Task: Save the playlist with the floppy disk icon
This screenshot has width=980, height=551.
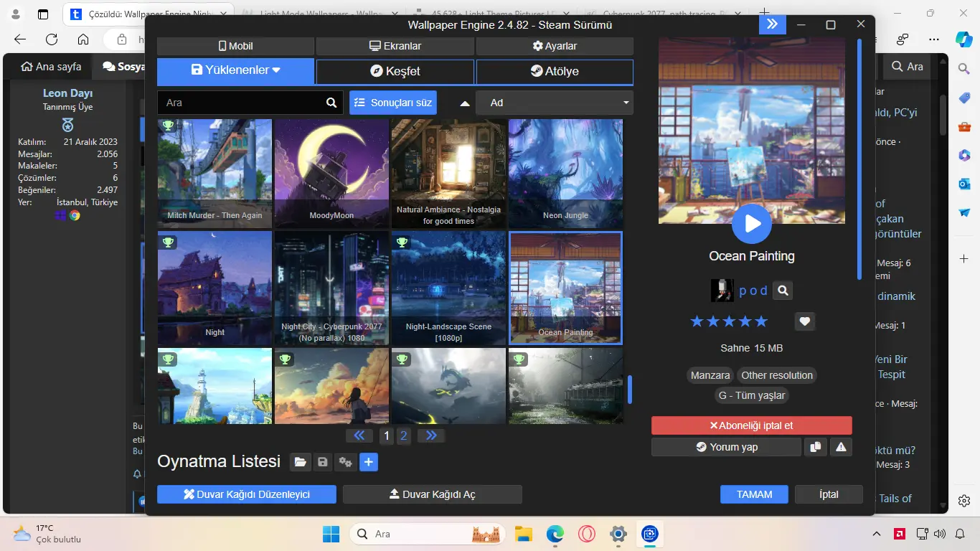Action: point(323,462)
